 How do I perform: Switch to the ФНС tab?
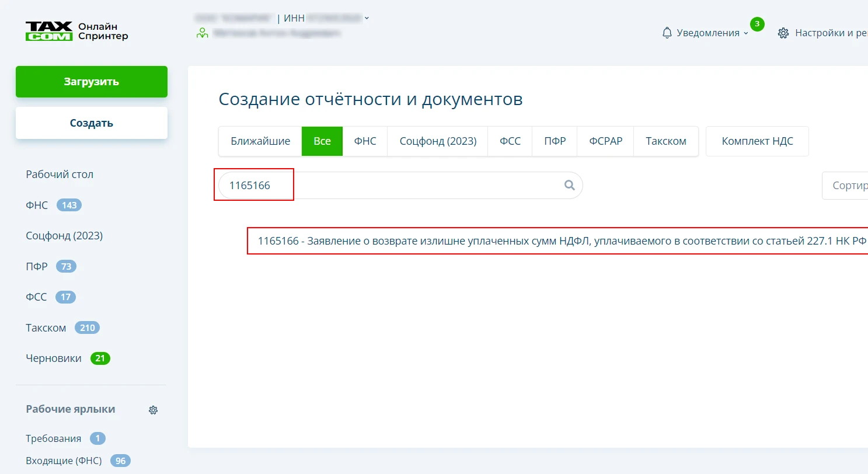pyautogui.click(x=365, y=141)
